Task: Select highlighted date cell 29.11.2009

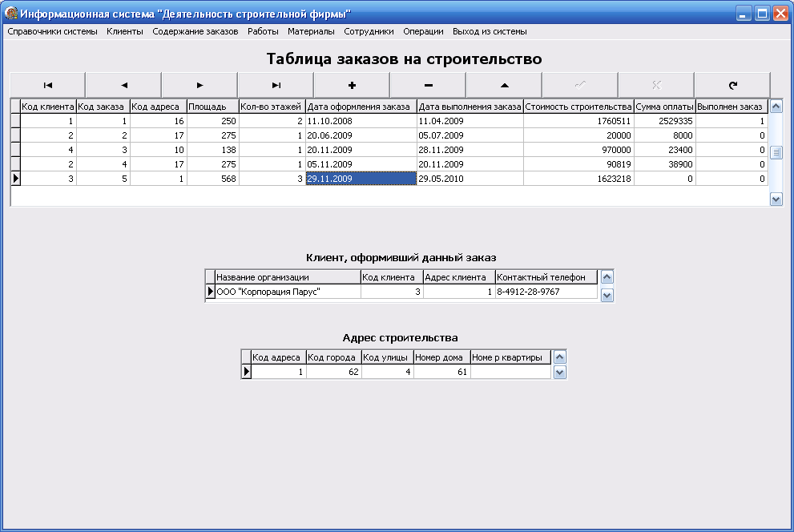Action: [x=361, y=179]
